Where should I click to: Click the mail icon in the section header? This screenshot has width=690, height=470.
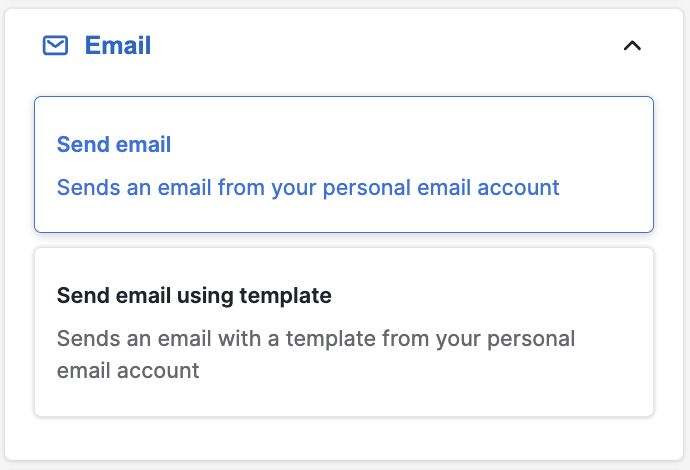tap(55, 45)
